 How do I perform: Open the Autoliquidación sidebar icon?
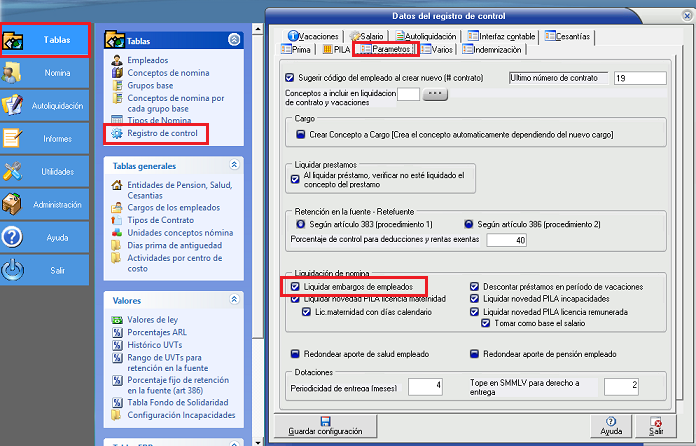[14, 105]
